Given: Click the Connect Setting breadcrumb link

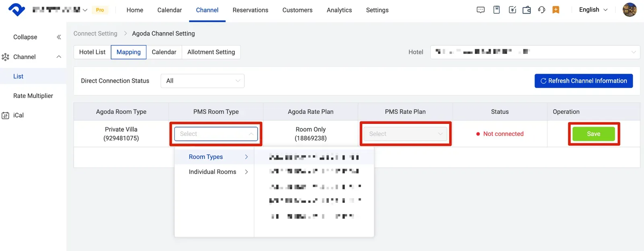Looking at the screenshot, I should click(95, 33).
